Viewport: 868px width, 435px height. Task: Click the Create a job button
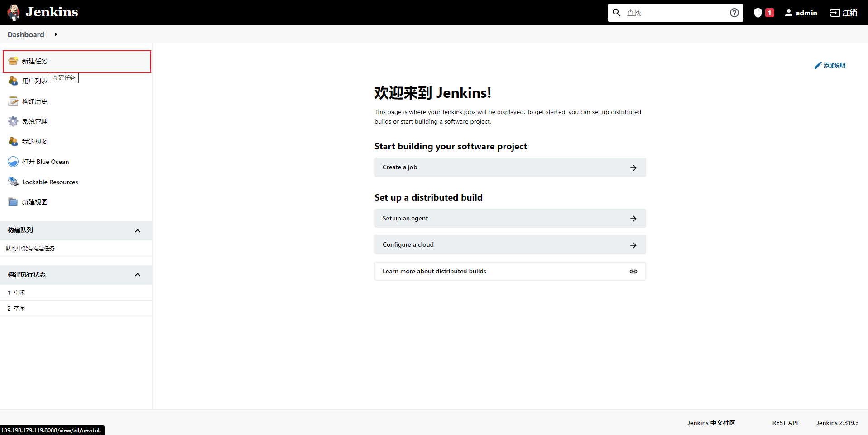pos(510,167)
